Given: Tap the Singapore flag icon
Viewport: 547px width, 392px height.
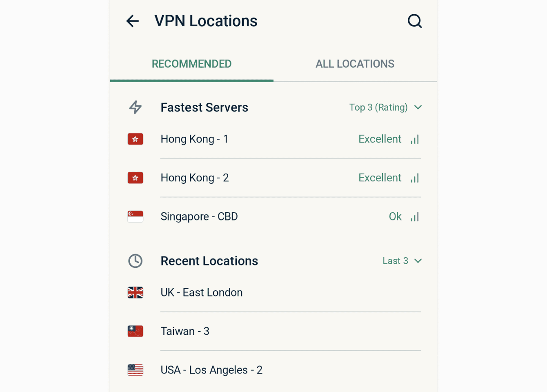Looking at the screenshot, I should 136,216.
